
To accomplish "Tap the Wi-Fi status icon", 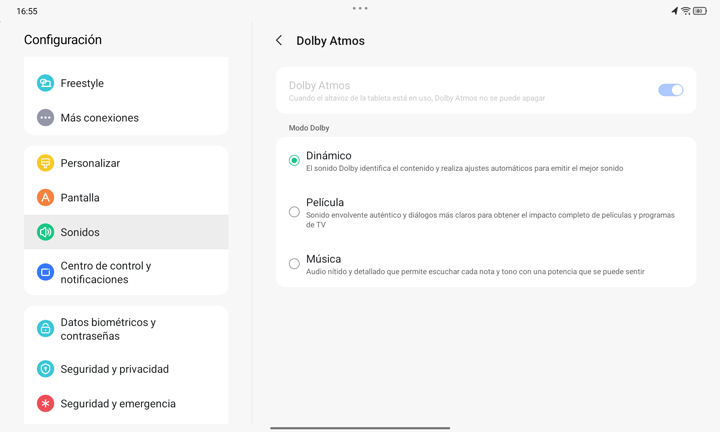I will tap(686, 11).
